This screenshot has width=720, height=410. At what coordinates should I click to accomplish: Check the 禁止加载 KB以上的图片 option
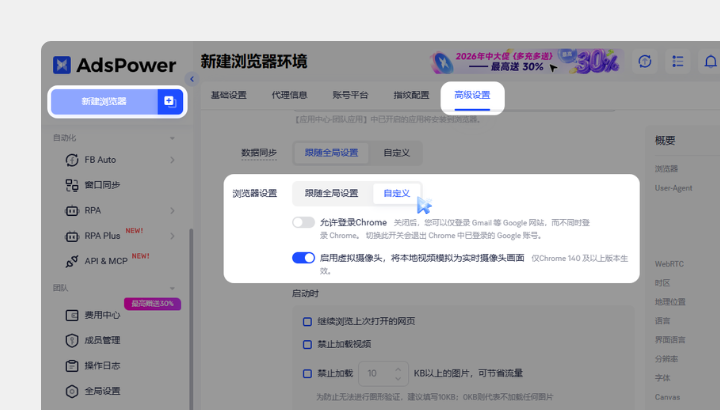pos(307,374)
